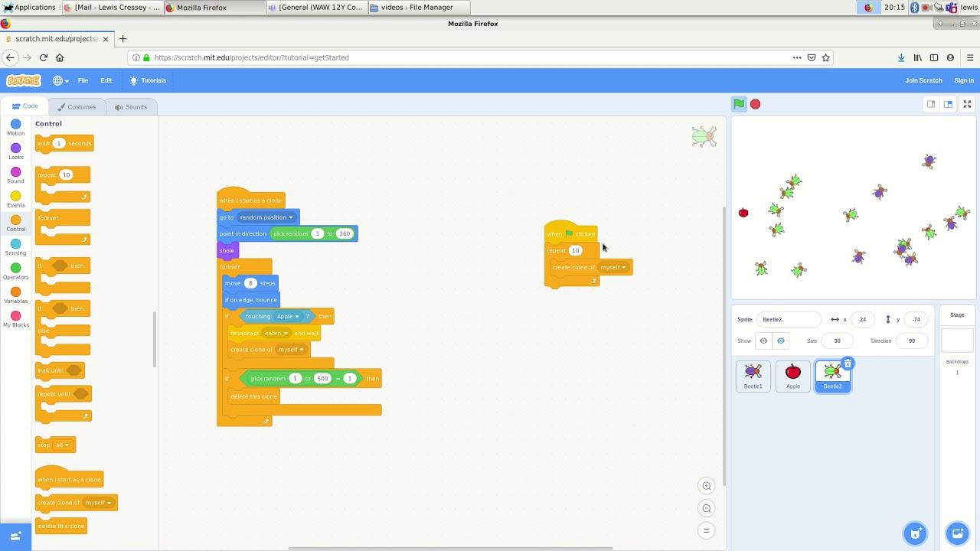Click the move steps value 8
This screenshot has height=551, width=980.
pos(250,283)
